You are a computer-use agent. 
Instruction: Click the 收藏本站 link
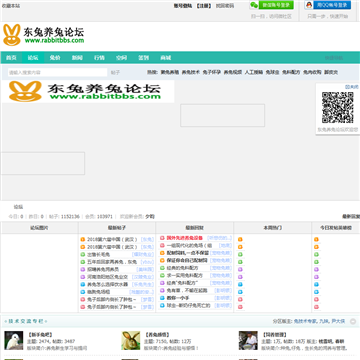11,6
